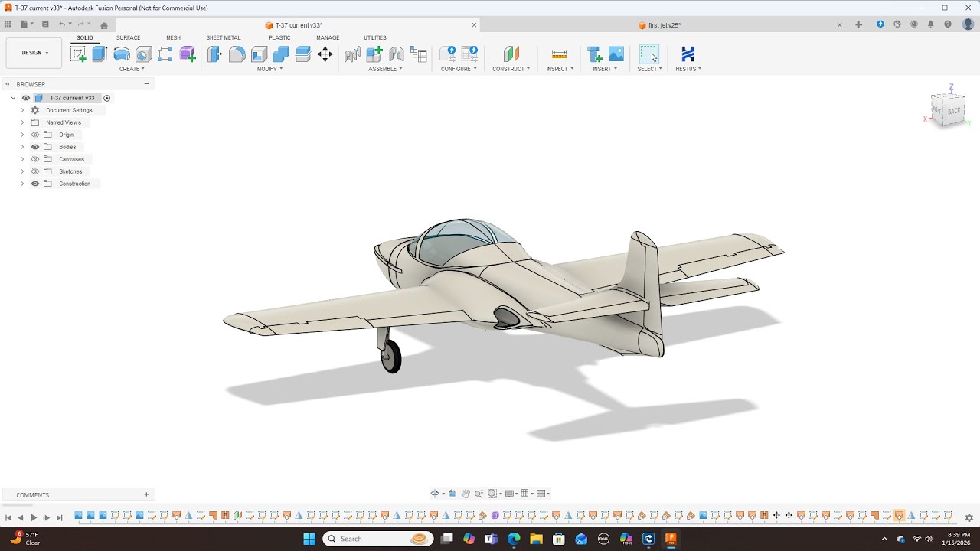
Task: Click the Insert Canvas image icon
Action: (x=616, y=54)
